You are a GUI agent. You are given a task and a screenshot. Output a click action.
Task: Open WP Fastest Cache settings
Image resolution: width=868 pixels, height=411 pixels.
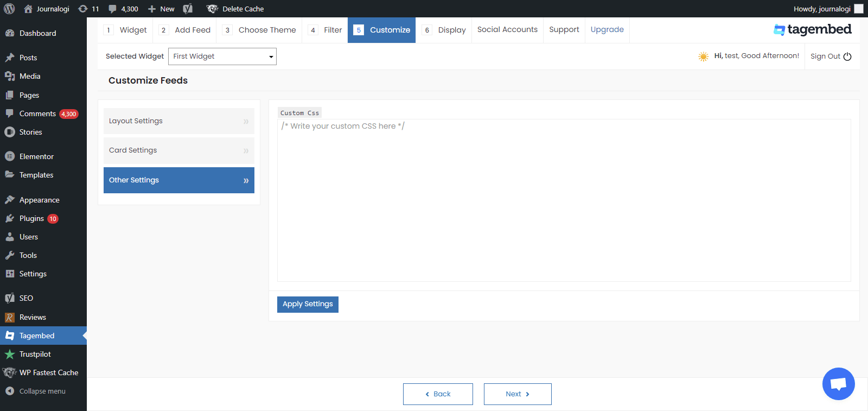point(43,372)
